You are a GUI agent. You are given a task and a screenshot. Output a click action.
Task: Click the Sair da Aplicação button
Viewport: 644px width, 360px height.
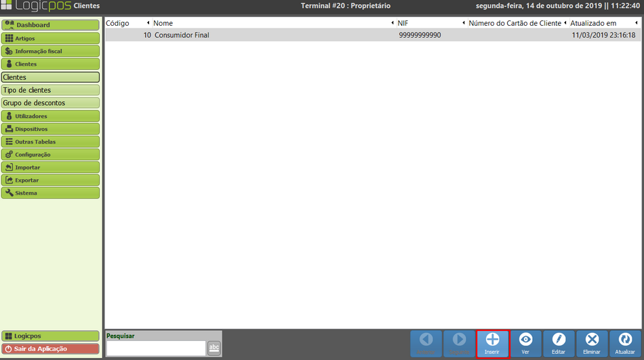tap(51, 348)
